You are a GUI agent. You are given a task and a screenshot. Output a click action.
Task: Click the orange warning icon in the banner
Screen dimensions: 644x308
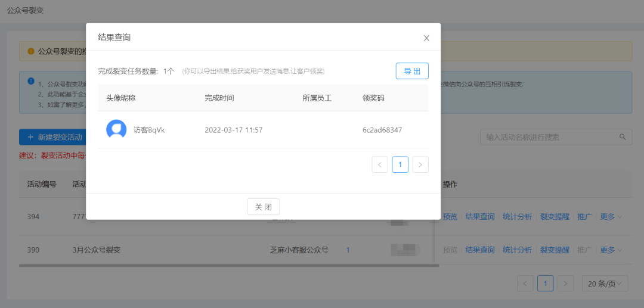(x=31, y=51)
